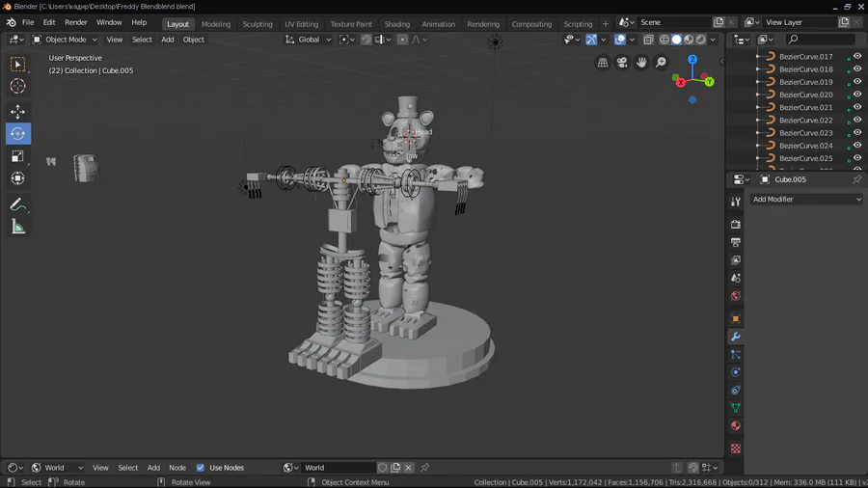Viewport: 868px width, 488px height.
Task: Click the outliner search field
Action: (821, 40)
